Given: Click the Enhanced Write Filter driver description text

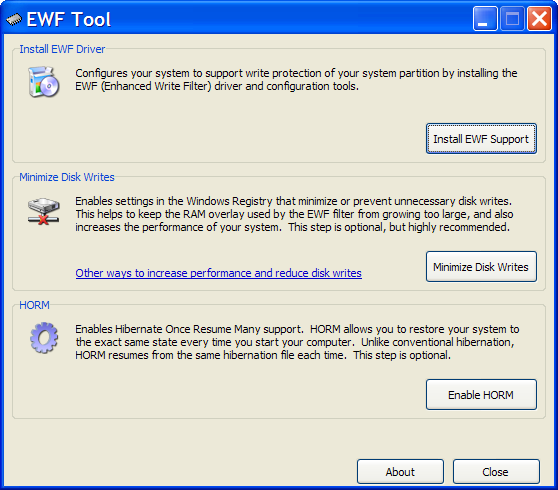Looking at the screenshot, I should [296, 79].
